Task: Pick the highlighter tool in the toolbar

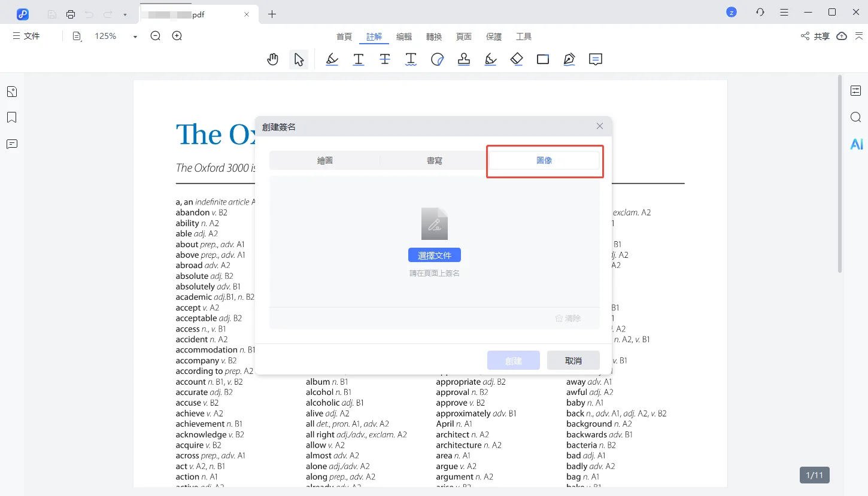Action: [x=332, y=59]
